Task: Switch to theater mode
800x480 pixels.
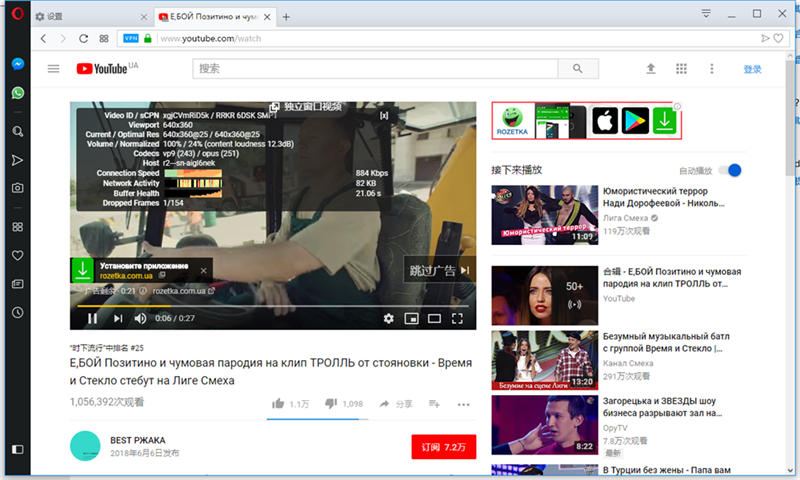Action: (434, 318)
